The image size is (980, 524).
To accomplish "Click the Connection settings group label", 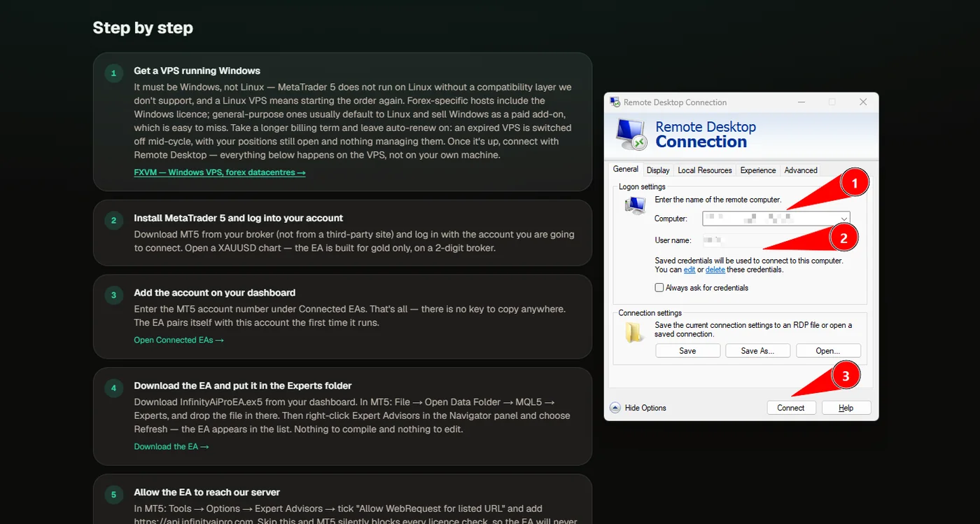I will (x=650, y=313).
